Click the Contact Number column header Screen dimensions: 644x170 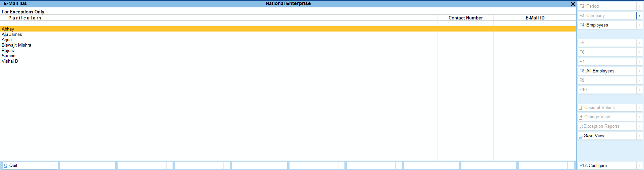click(465, 18)
